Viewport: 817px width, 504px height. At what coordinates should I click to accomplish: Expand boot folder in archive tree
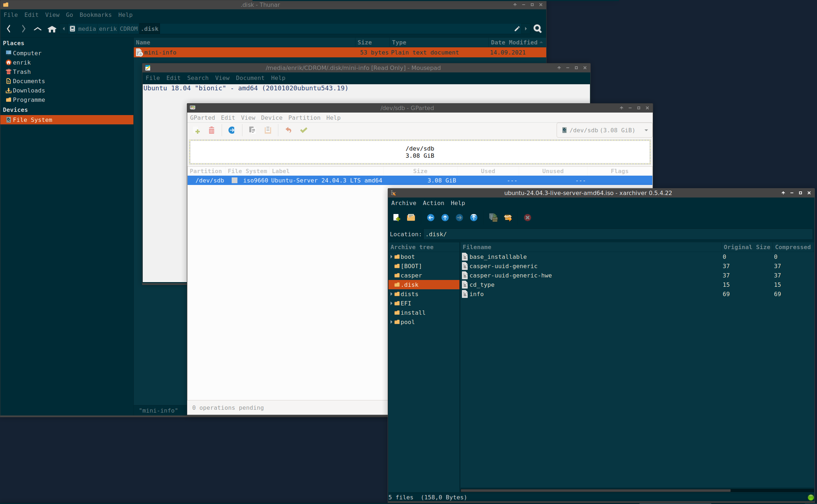391,257
